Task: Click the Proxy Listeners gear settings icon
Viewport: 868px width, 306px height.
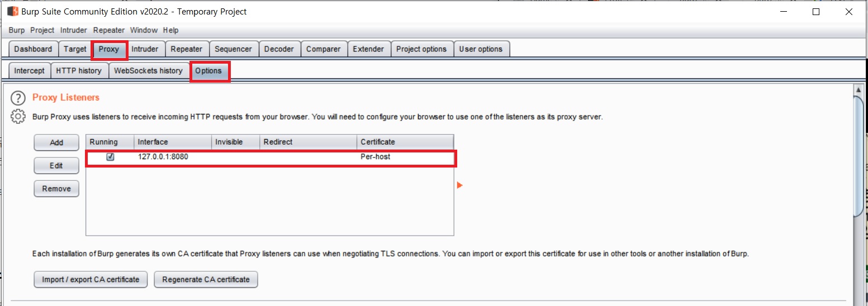Action: point(18,117)
